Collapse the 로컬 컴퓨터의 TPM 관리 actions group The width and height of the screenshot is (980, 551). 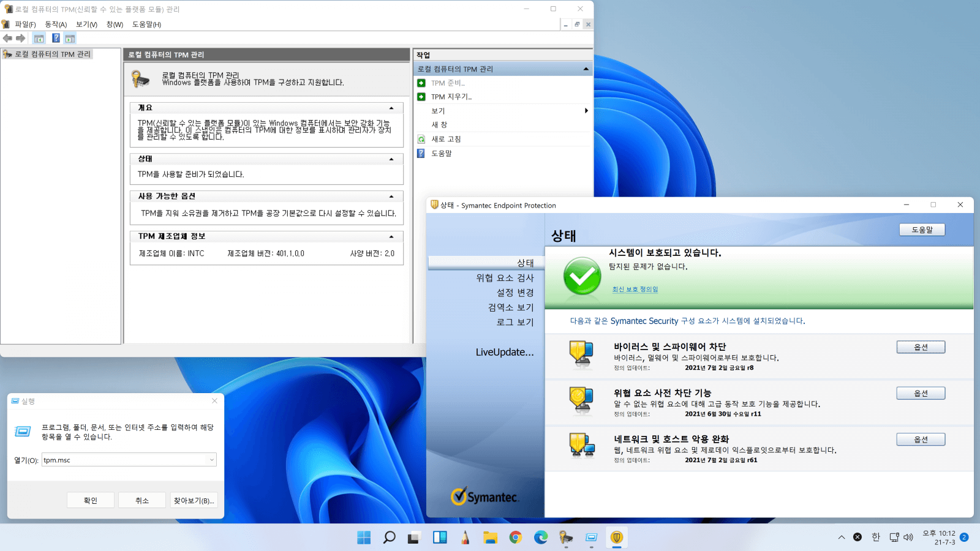(586, 69)
